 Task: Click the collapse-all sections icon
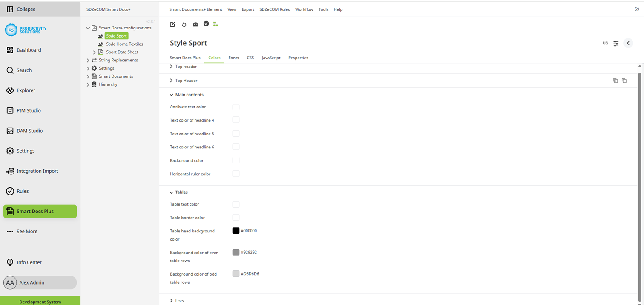click(624, 80)
